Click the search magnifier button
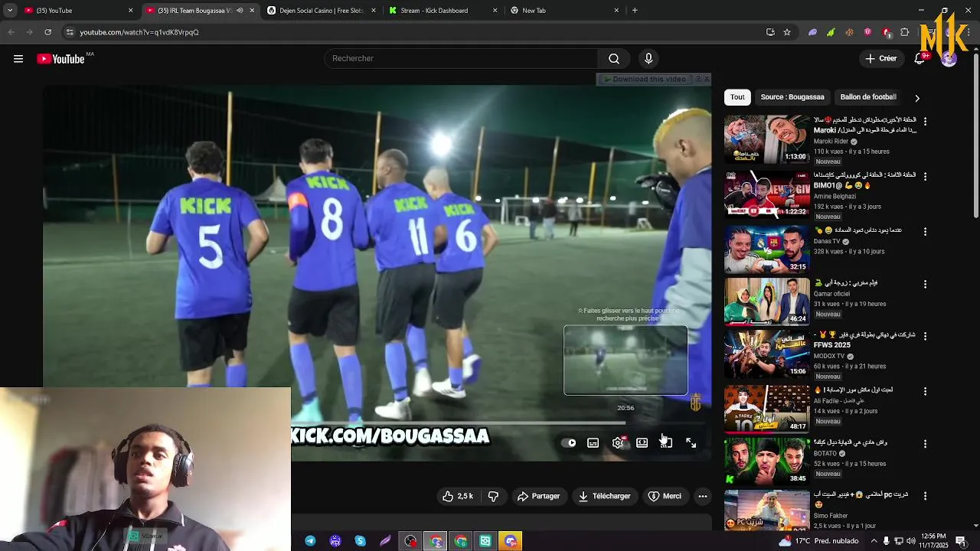The width and height of the screenshot is (980, 551). [614, 59]
